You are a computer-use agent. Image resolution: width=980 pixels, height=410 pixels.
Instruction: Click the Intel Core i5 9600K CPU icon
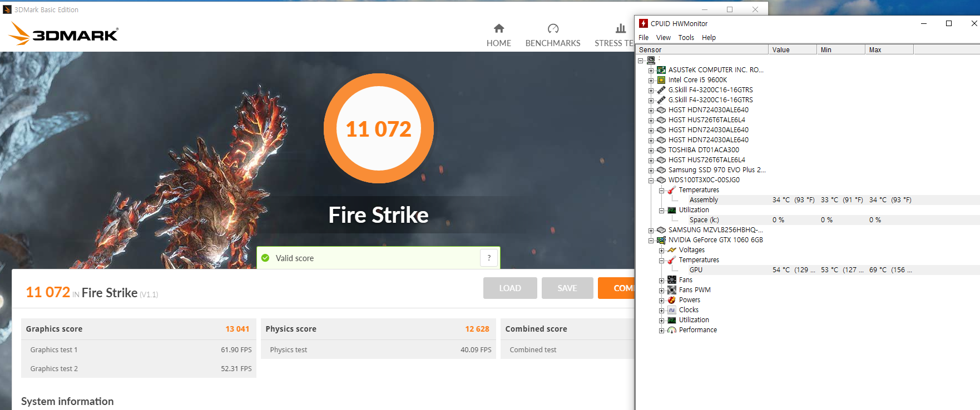coord(661,80)
